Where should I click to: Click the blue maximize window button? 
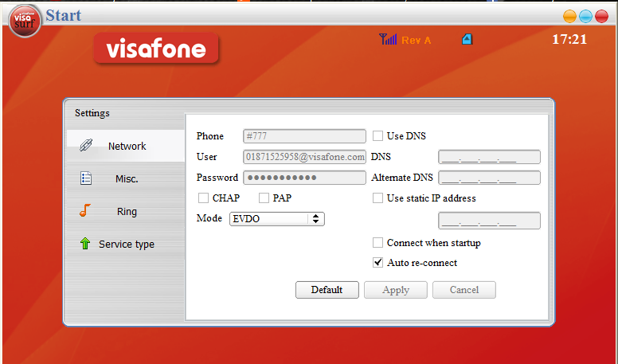(x=585, y=16)
